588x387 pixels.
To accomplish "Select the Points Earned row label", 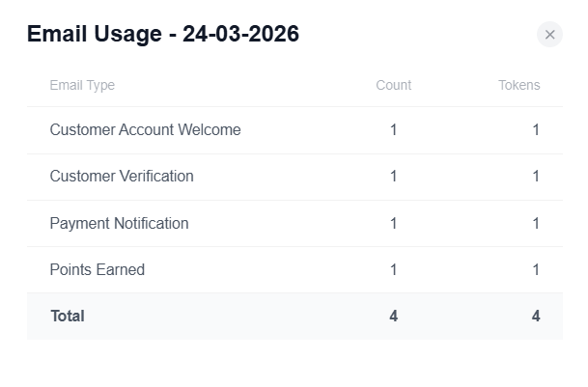I will [x=97, y=270].
